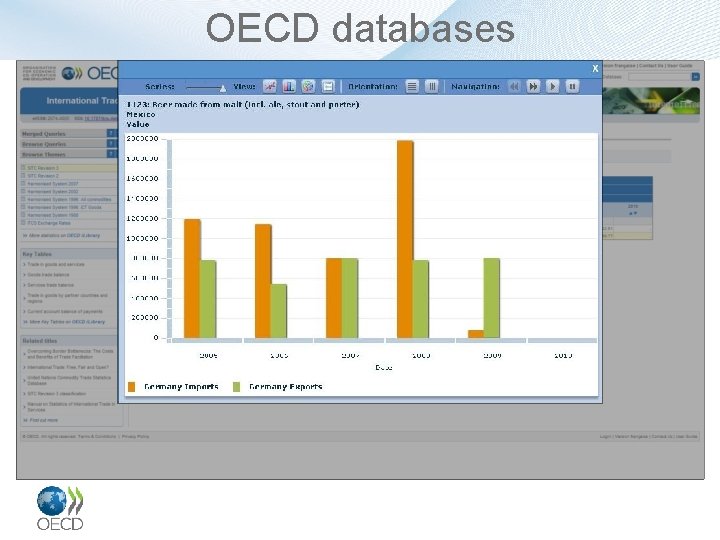
Task: Click the Germany Exports green legend swatch
Action: click(236, 387)
